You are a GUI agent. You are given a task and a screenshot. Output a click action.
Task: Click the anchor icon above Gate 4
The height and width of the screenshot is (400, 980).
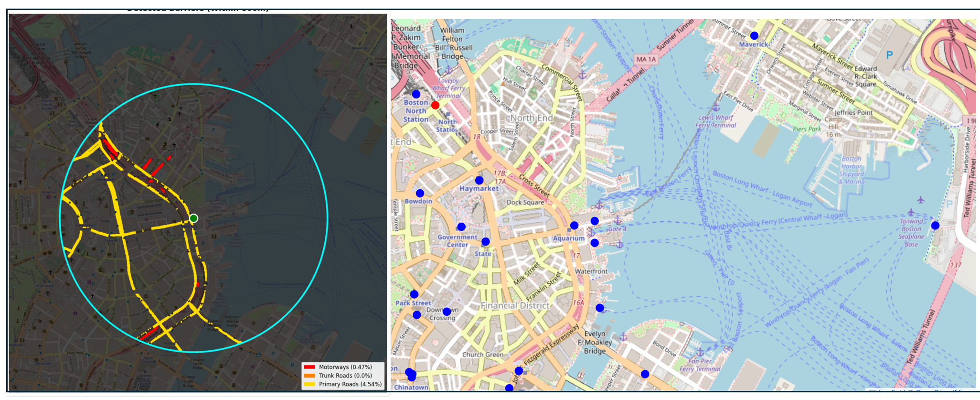pyautogui.click(x=618, y=220)
